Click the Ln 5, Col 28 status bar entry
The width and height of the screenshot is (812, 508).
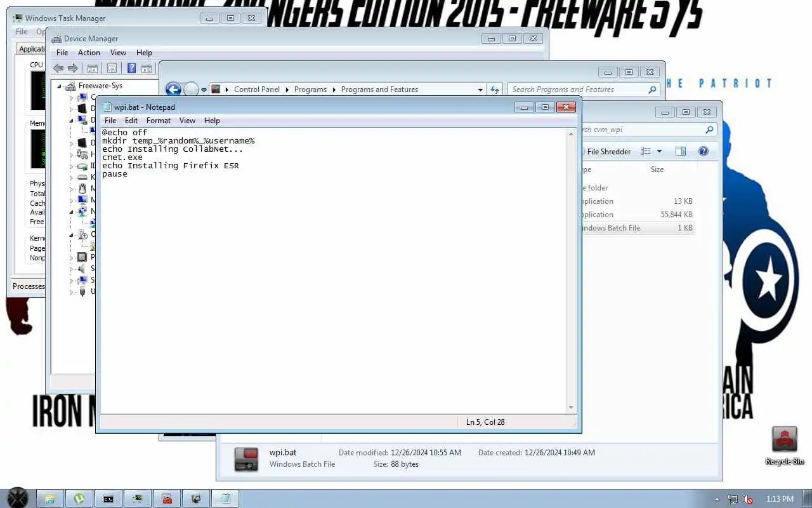(x=485, y=422)
